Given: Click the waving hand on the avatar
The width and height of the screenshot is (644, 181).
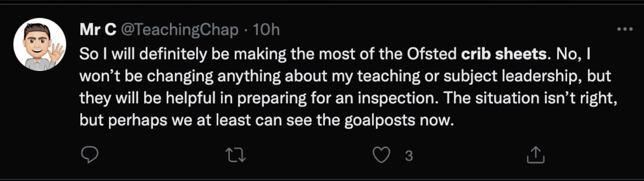Looking at the screenshot, I should click(57, 53).
